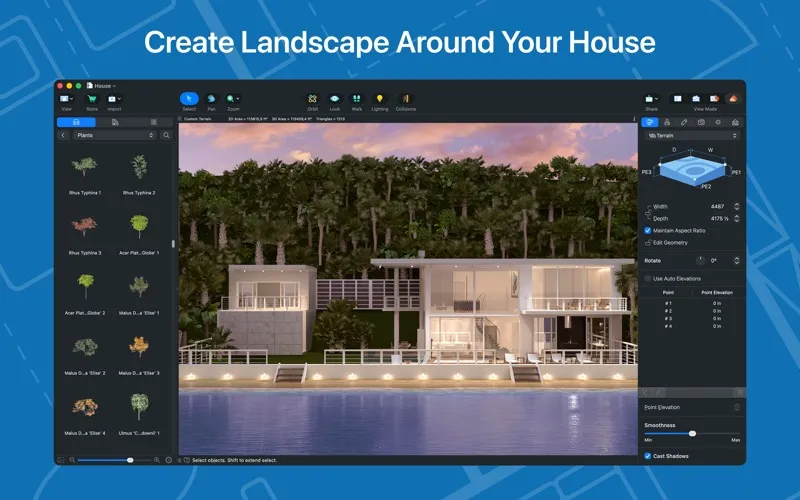Click the Width value field 4487
This screenshot has height=500, width=800.
[x=717, y=207]
